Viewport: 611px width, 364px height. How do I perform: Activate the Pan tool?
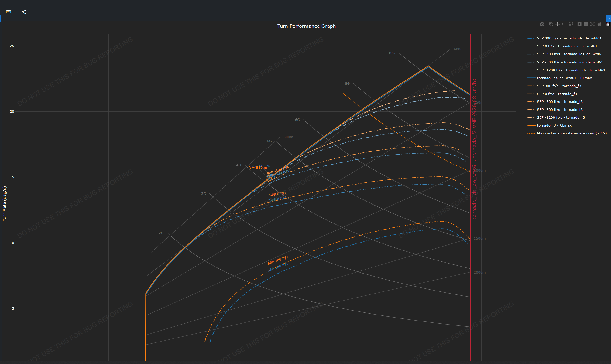558,24
